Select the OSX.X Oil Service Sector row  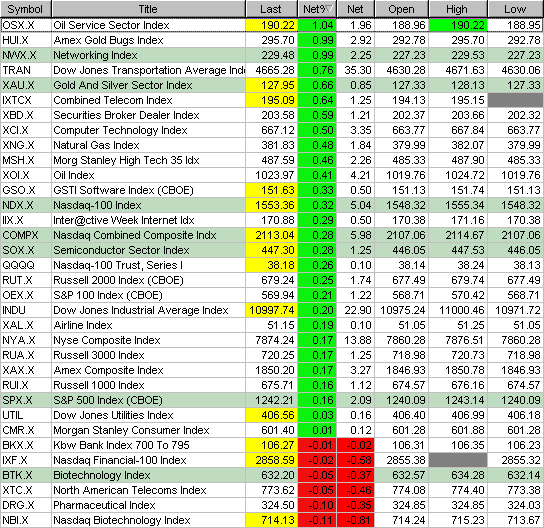pyautogui.click(x=272, y=25)
